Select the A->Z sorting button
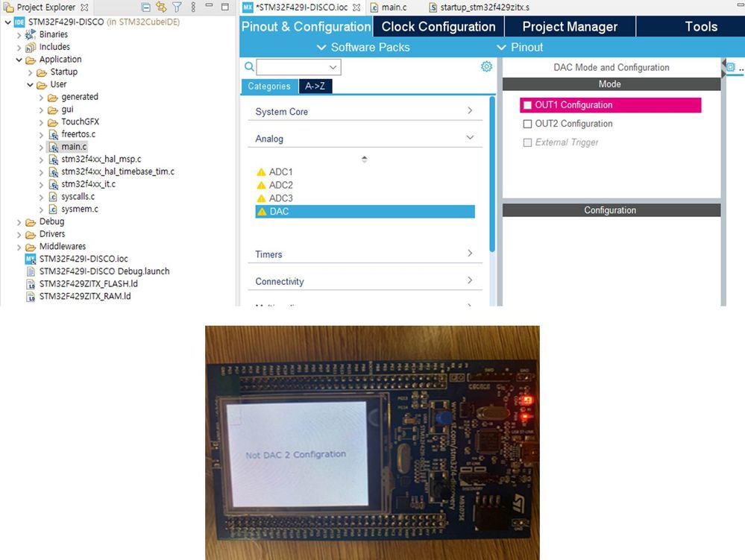Image resolution: width=745 pixels, height=560 pixels. (x=315, y=86)
